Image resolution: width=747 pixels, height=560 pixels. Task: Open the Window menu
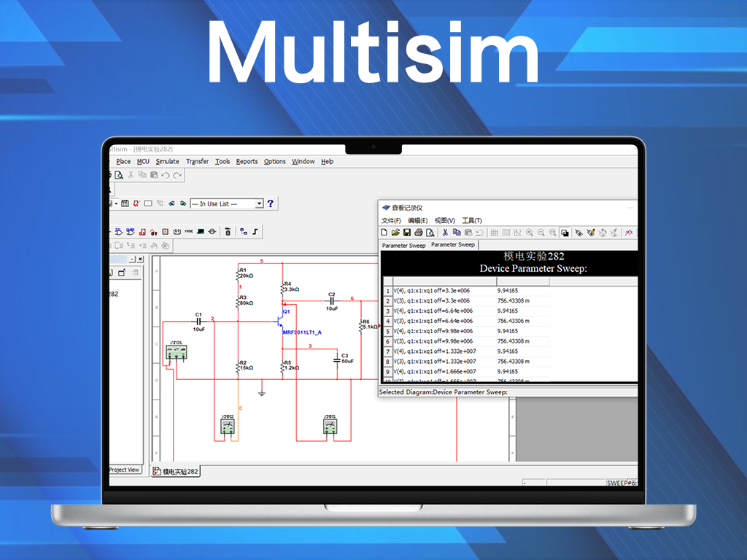coord(303,161)
